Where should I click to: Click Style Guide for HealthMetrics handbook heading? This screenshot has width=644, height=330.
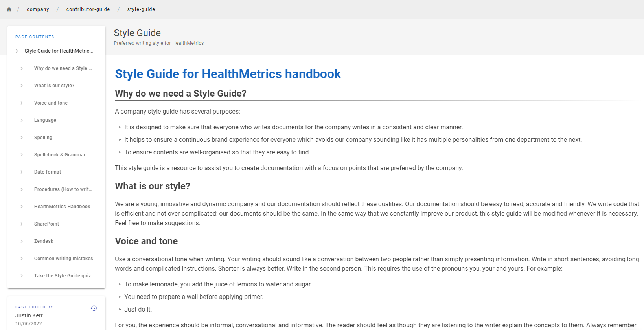(x=228, y=74)
